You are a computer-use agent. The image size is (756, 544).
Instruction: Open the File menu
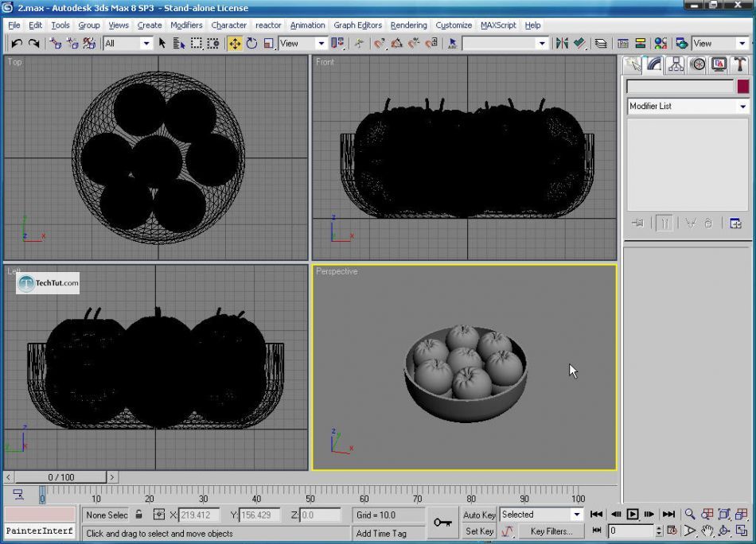[x=14, y=25]
